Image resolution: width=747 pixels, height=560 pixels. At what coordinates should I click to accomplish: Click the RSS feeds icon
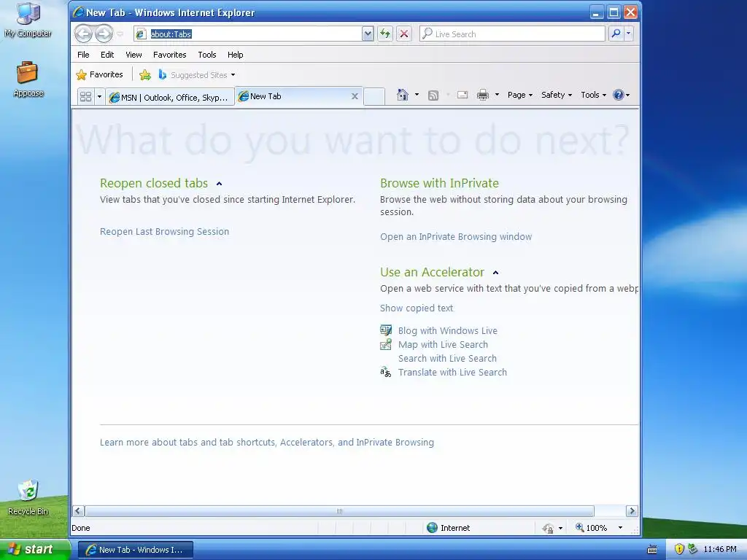coord(433,96)
